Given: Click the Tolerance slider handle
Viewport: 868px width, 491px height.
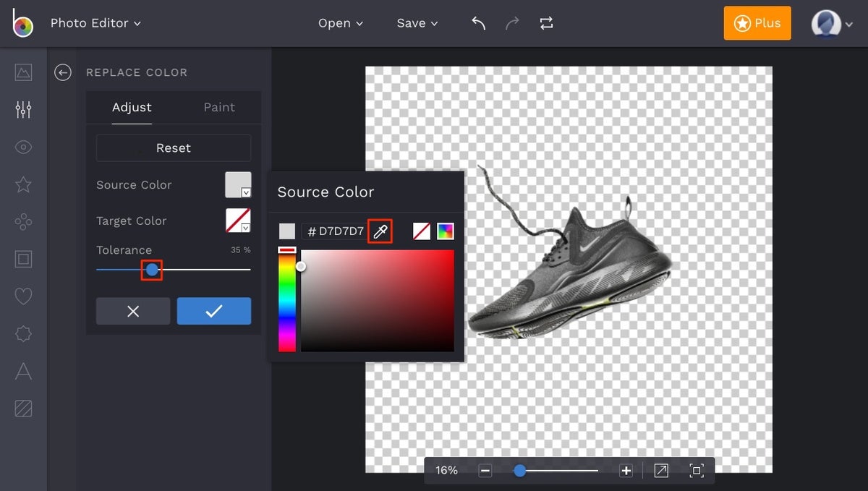Looking at the screenshot, I should (x=152, y=270).
